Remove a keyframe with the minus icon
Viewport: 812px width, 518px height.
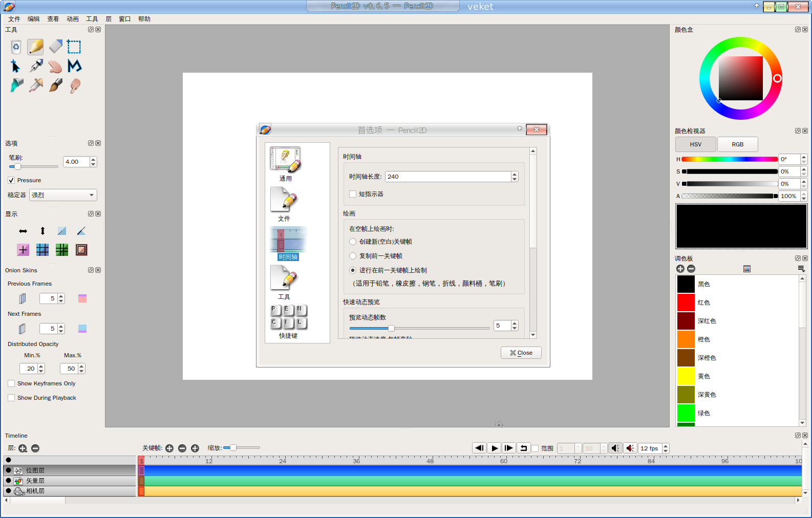(182, 448)
